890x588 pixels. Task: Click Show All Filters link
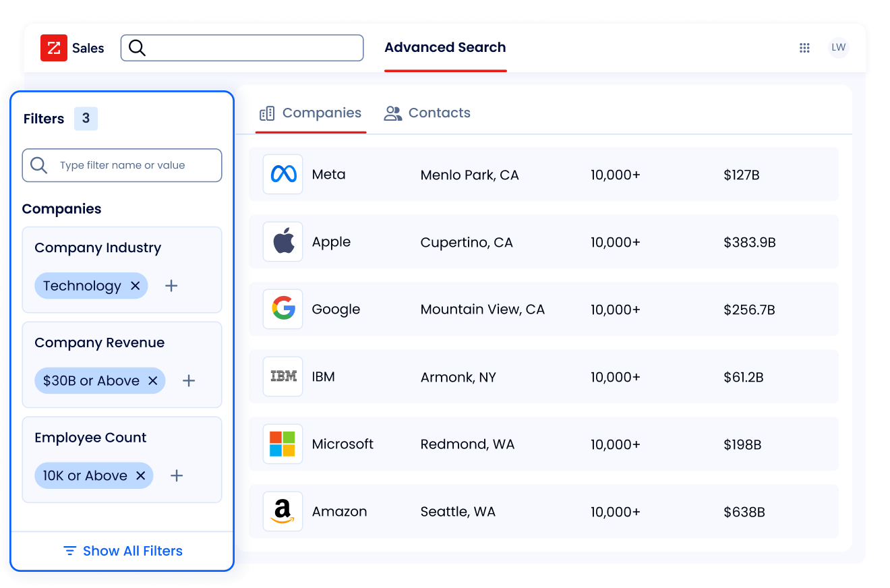click(x=123, y=551)
